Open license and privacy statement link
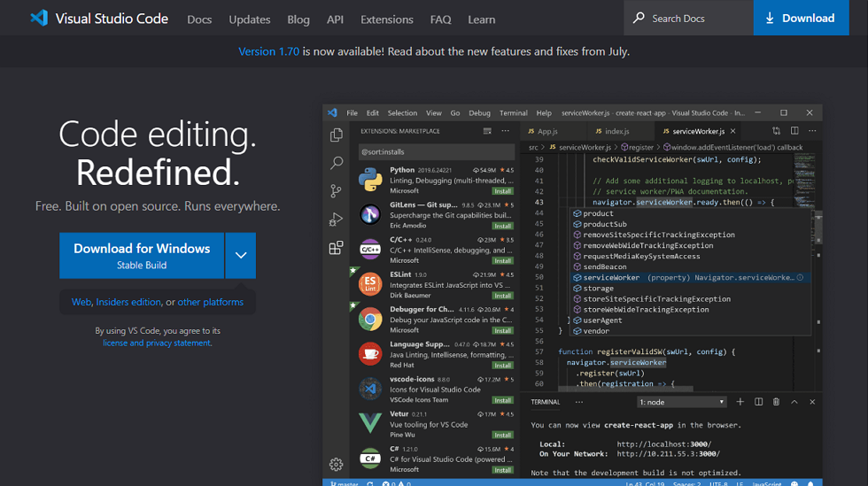The image size is (868, 486). [157, 343]
